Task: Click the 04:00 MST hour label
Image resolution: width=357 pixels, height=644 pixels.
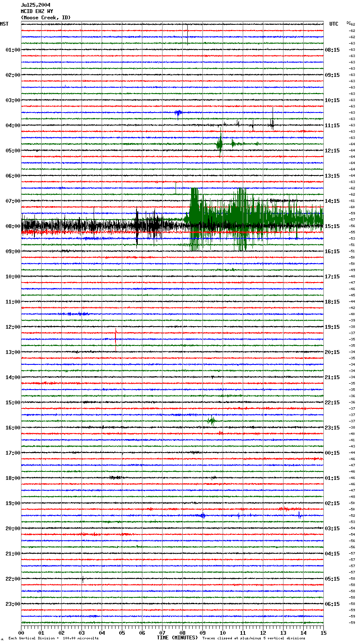Action: (13, 126)
